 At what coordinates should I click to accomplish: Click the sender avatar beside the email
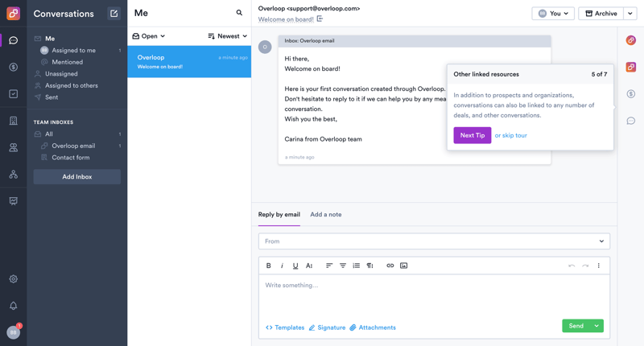click(x=265, y=47)
